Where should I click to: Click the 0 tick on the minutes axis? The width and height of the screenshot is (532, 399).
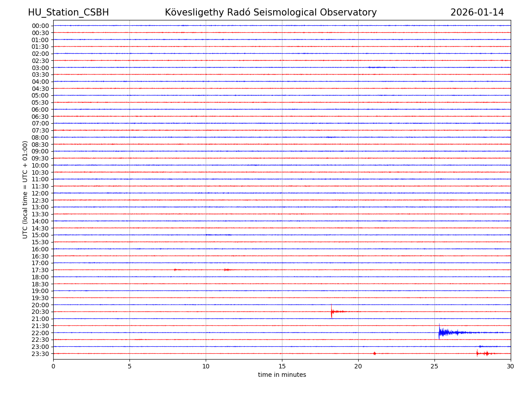[x=53, y=366]
